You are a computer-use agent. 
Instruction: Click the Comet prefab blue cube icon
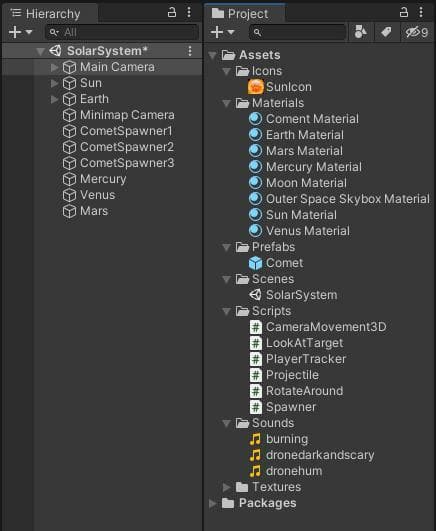255,263
